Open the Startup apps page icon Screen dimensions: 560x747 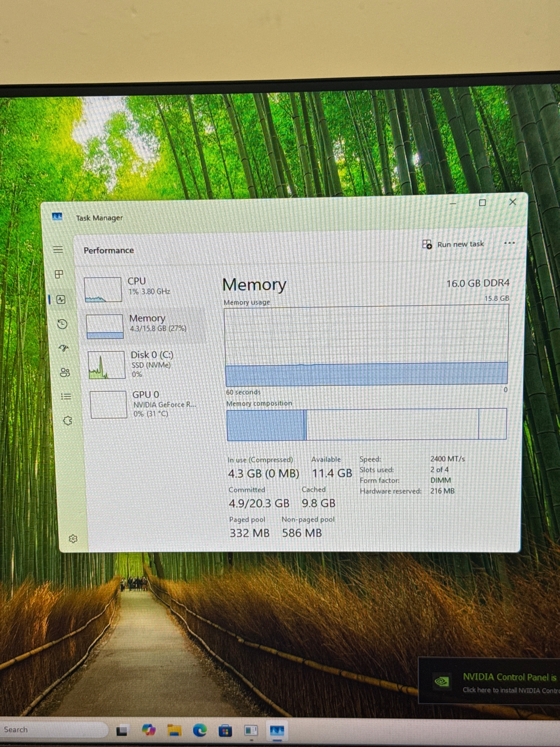click(64, 348)
